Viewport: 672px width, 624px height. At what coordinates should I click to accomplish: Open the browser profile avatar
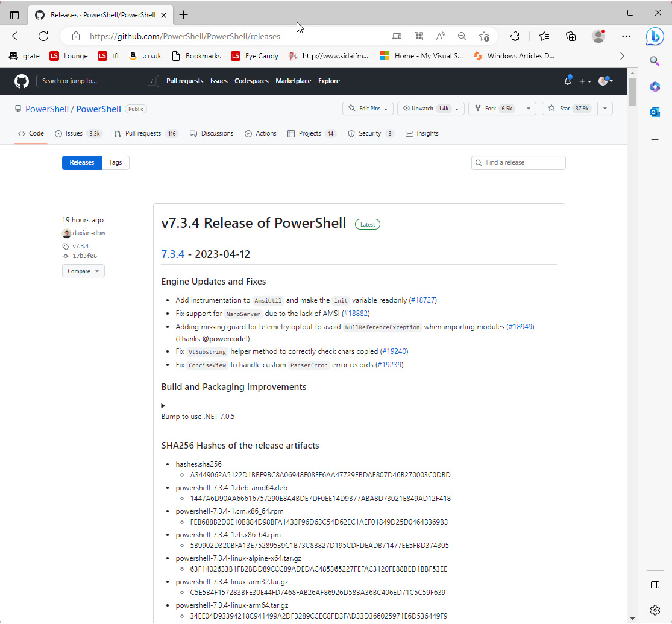pyautogui.click(x=598, y=36)
